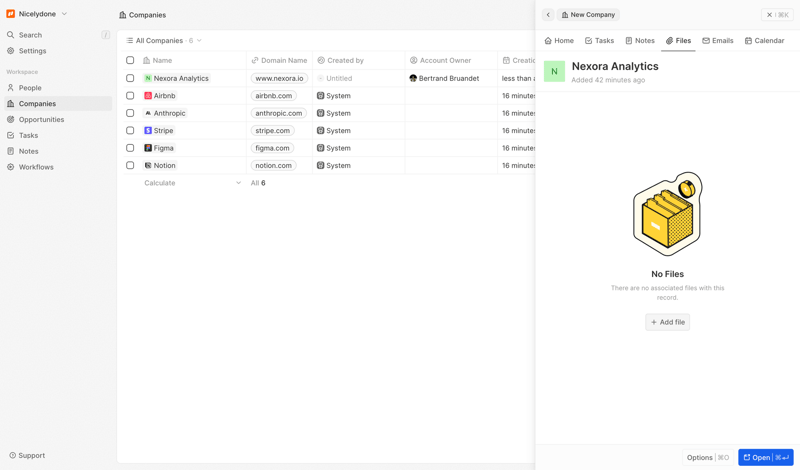Image resolution: width=800 pixels, height=470 pixels.
Task: Go to People in the sidebar
Action: point(30,88)
